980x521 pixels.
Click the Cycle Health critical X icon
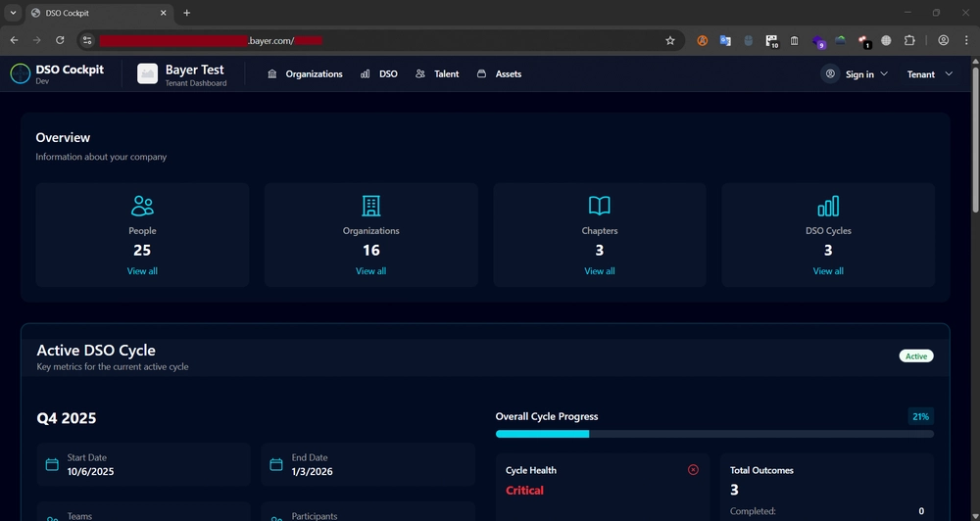coord(693,470)
